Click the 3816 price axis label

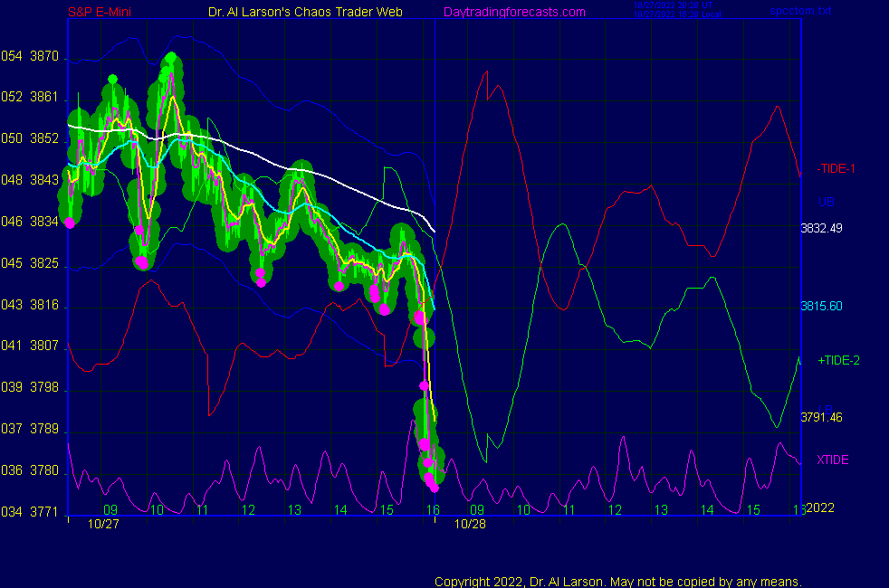43,305
